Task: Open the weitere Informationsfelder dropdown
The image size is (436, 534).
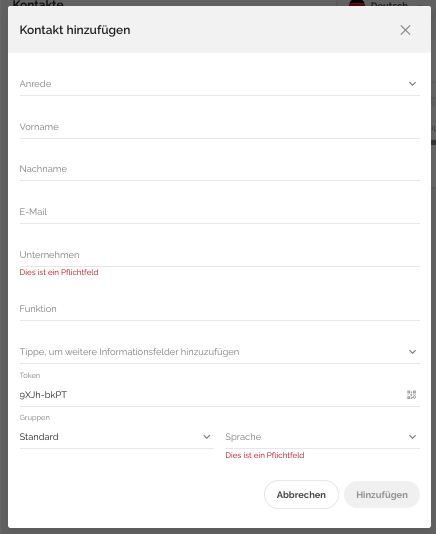Action: tap(220, 352)
